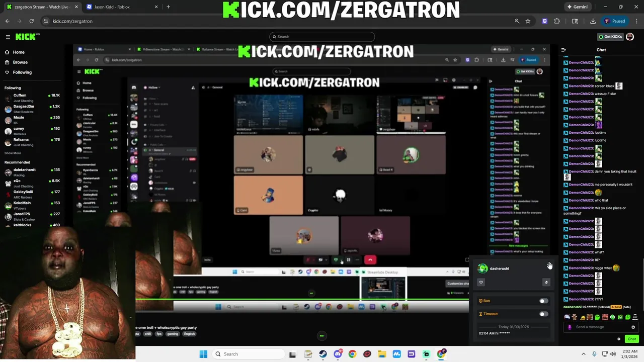The height and width of the screenshot is (362, 644).
Task: Open the Kick hamburger sidebar menu
Action: point(8,37)
